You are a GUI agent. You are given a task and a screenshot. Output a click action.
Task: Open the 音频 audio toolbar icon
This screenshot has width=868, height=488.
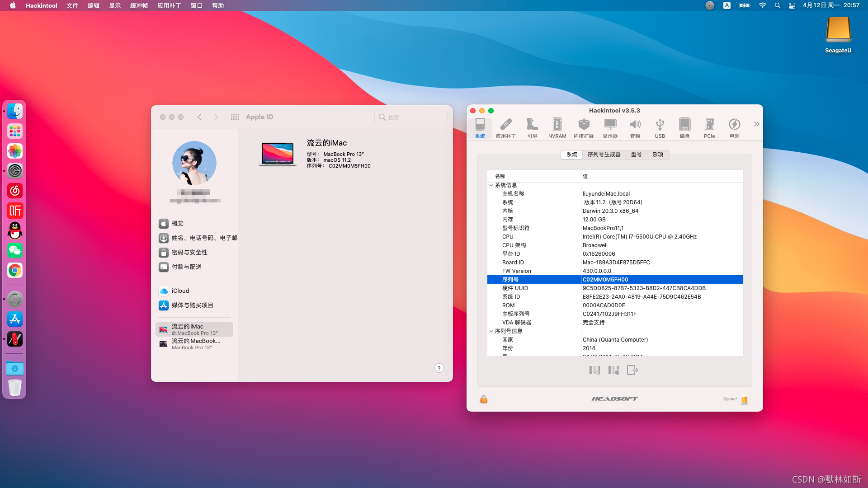(635, 128)
